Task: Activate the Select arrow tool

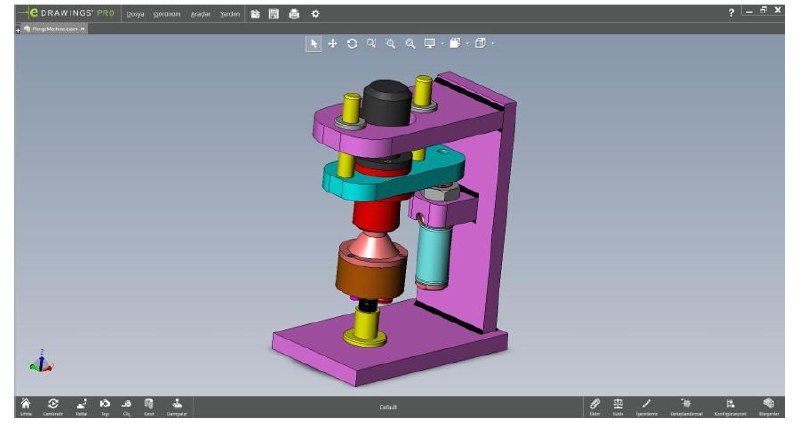Action: click(314, 44)
